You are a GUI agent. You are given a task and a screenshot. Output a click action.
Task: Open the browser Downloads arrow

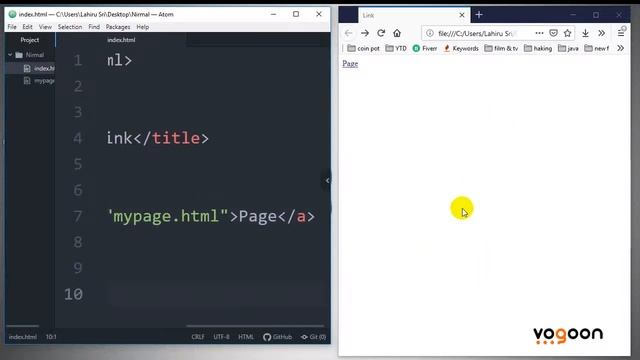tap(585, 33)
